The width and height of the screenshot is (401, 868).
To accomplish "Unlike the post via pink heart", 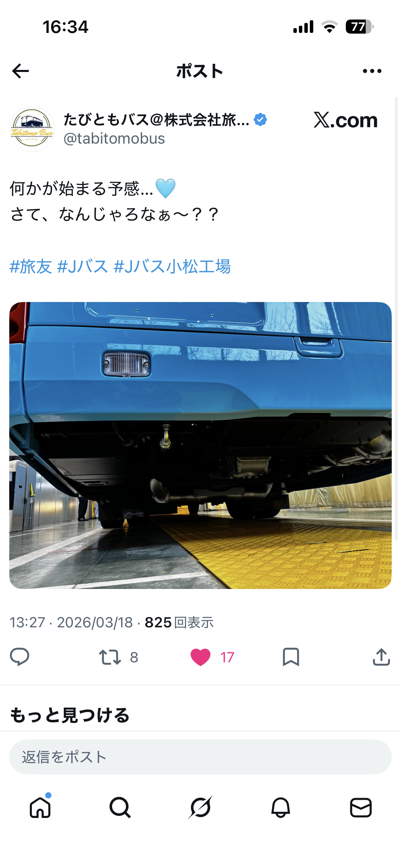I will [x=200, y=657].
